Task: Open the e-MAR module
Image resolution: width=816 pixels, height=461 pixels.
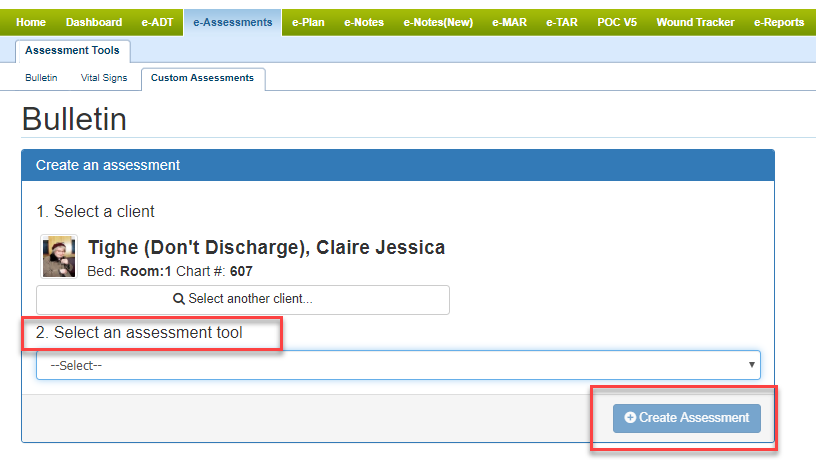Action: (x=509, y=22)
